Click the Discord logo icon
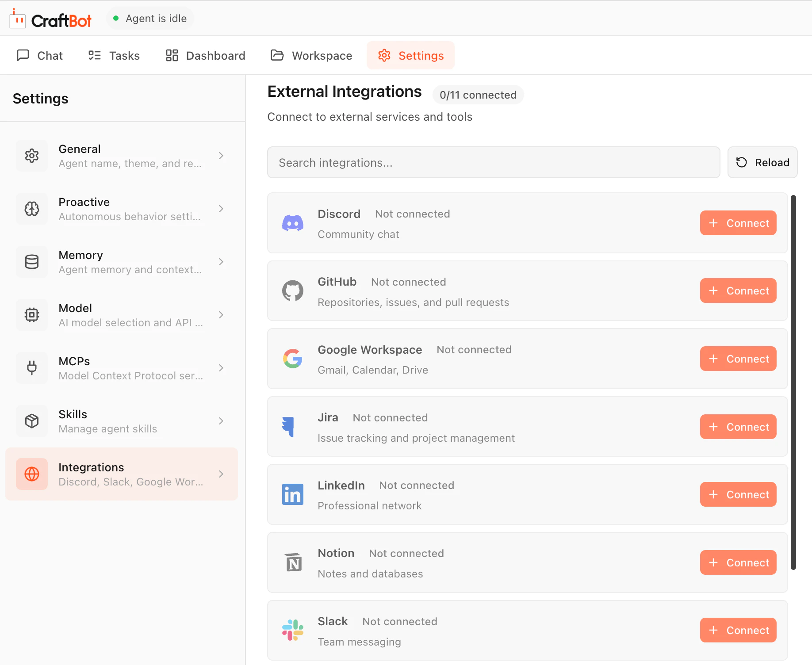812x665 pixels. tap(293, 223)
